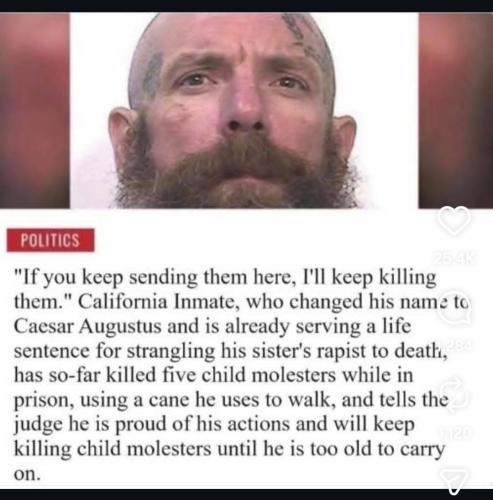This screenshot has width=493, height=500.
Task: Click the name "Caesar Augustus" in the article
Action: pos(88,327)
